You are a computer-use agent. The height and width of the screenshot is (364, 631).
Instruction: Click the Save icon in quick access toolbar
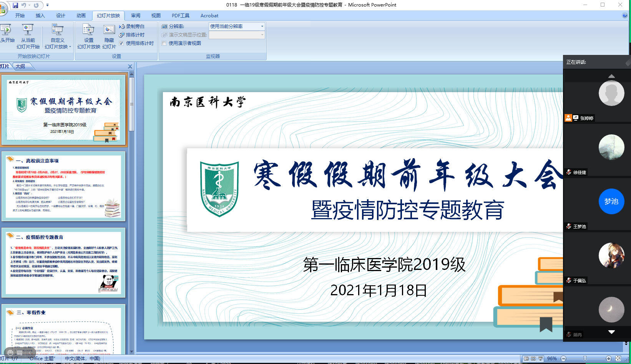(x=15, y=5)
